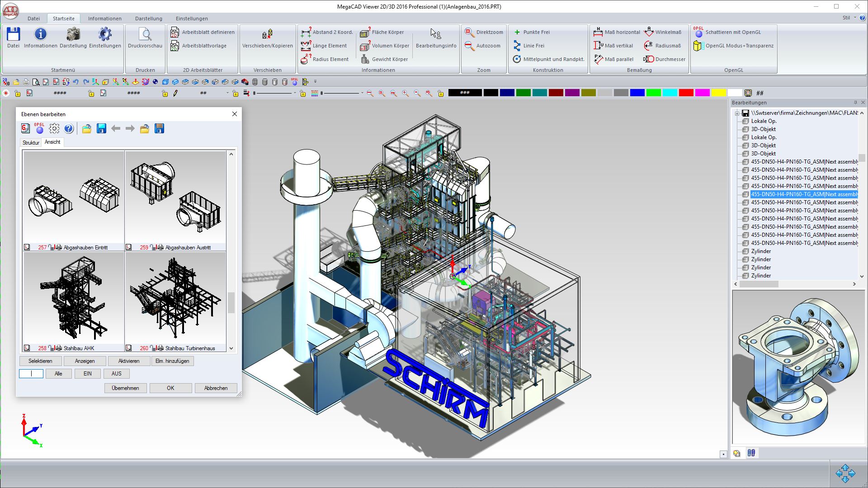Click the Elm. hinzufügen button
The image size is (868, 488).
172,361
